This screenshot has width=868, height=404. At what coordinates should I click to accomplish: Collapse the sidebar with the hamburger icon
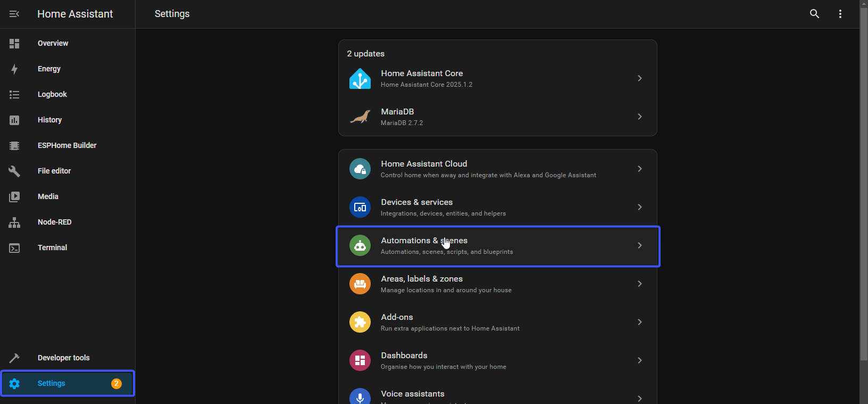(14, 14)
